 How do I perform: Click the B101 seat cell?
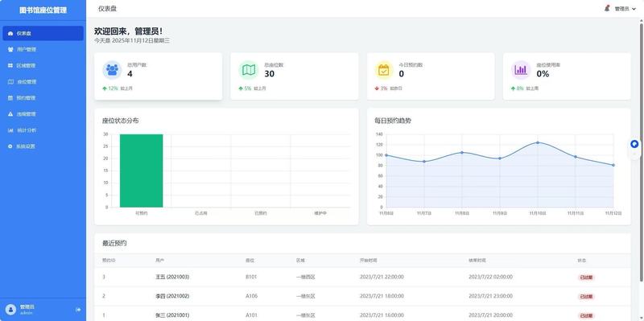(251, 277)
